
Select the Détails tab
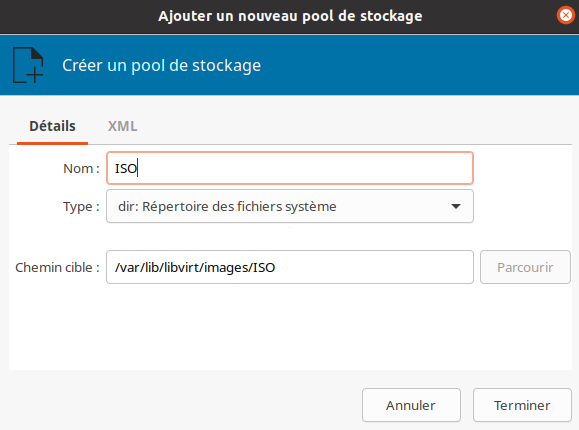pos(52,126)
